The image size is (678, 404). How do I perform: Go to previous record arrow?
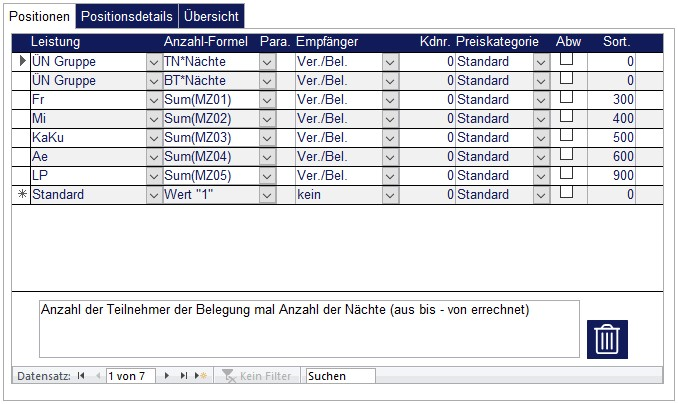pyautogui.click(x=97, y=376)
